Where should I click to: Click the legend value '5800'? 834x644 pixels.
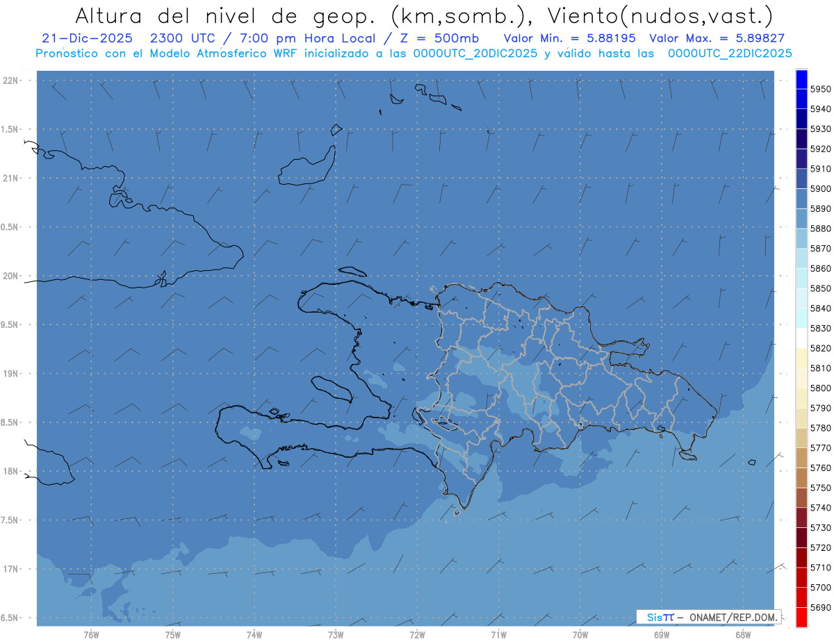tap(821, 388)
